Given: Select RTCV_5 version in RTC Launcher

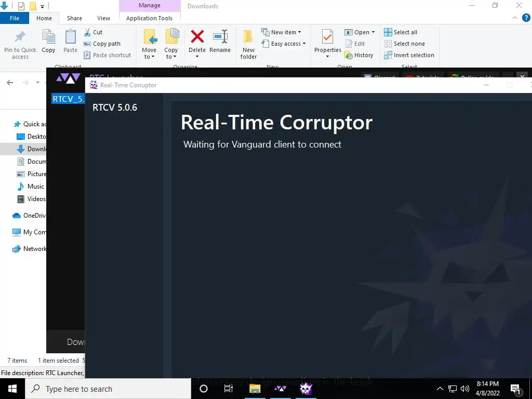Looking at the screenshot, I should [68, 99].
